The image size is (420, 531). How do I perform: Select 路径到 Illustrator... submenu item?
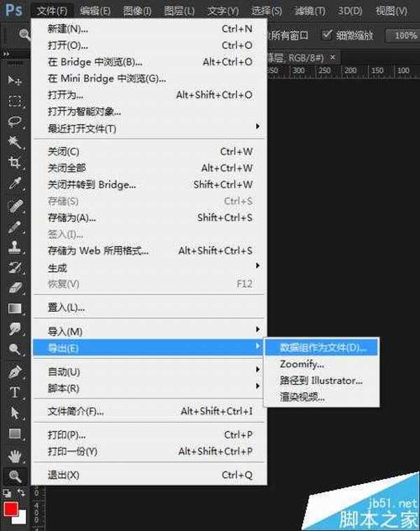[x=321, y=380]
